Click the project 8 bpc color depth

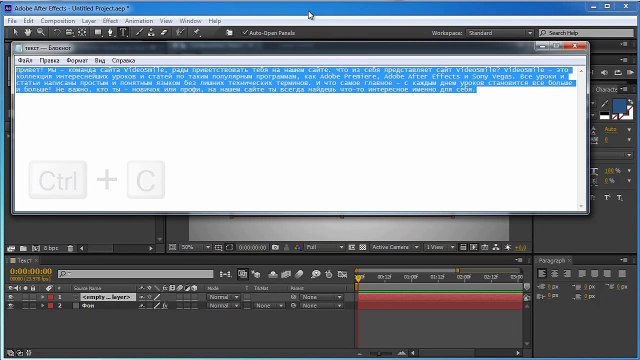tap(51, 248)
